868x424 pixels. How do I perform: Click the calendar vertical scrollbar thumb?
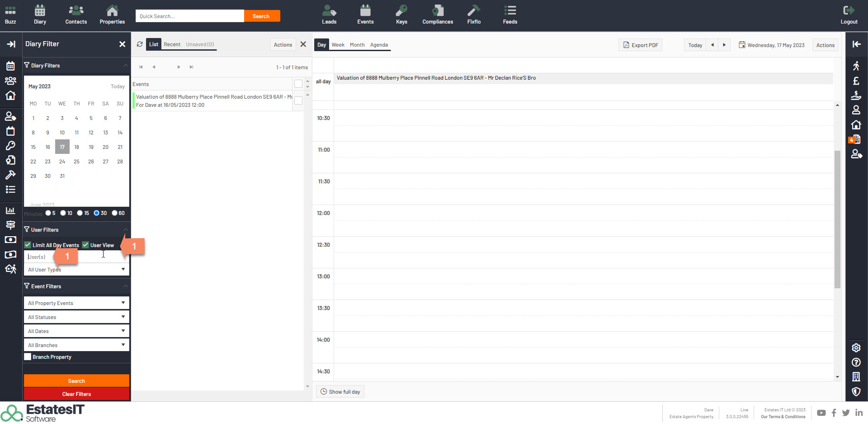pyautogui.click(x=837, y=219)
